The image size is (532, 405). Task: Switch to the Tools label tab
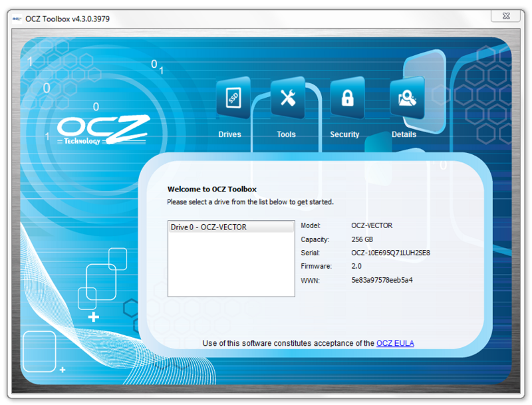point(286,134)
